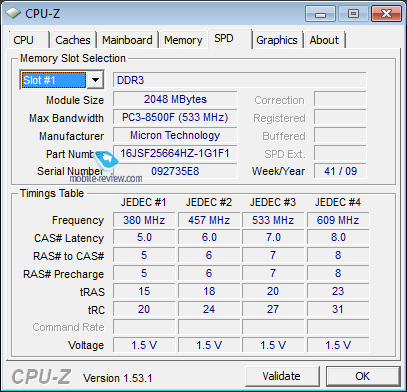407x392 pixels.
Task: Click the JEDEC #4 column header
Action: point(338,202)
